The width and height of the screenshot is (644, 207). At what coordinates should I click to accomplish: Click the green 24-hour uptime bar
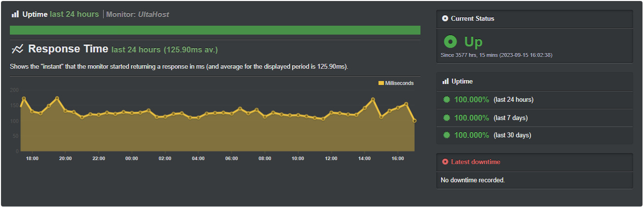(x=215, y=30)
